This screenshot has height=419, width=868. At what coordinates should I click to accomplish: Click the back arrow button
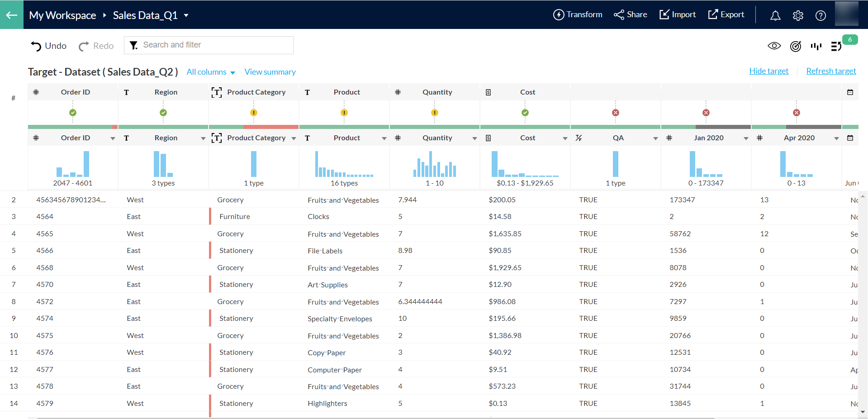coord(11,15)
